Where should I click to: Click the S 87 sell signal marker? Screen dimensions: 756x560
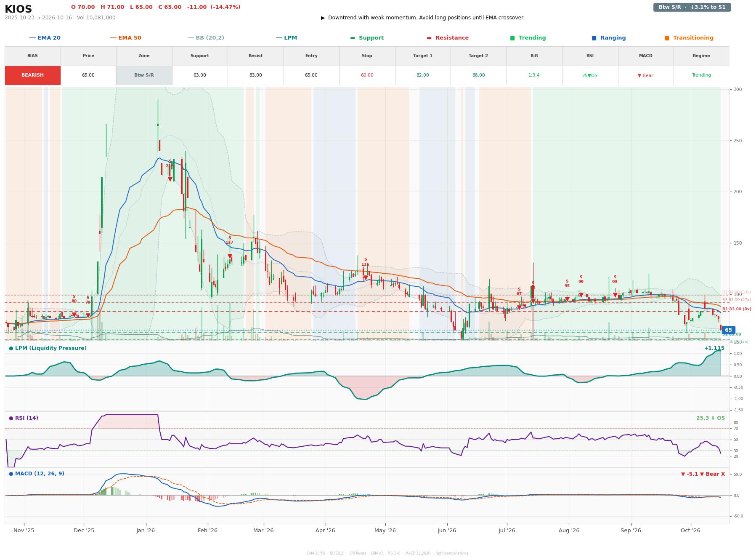point(519,308)
